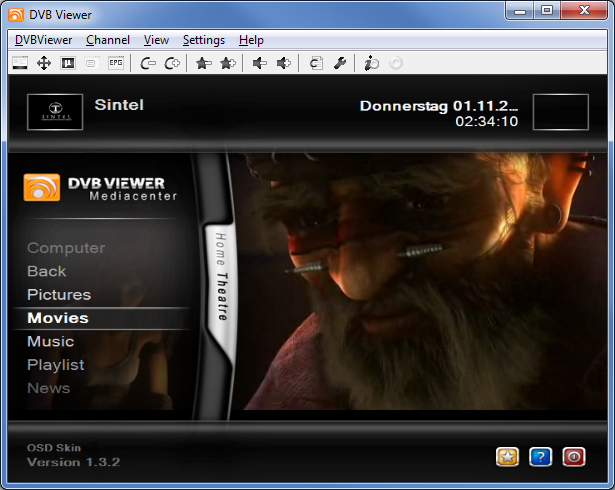Click the DVB Viewer title bar icon
The height and width of the screenshot is (490, 615).
(16, 15)
